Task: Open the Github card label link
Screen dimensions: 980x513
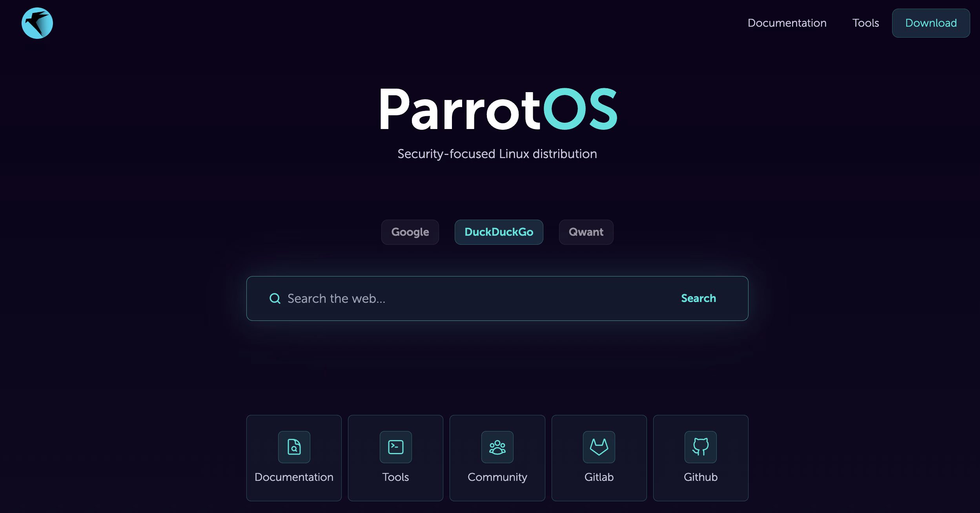Action: pyautogui.click(x=701, y=477)
